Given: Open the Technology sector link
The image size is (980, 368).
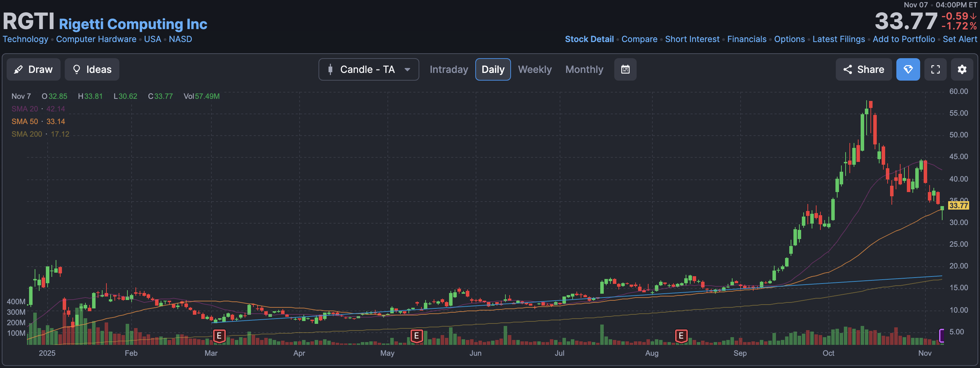Looking at the screenshot, I should tap(26, 39).
